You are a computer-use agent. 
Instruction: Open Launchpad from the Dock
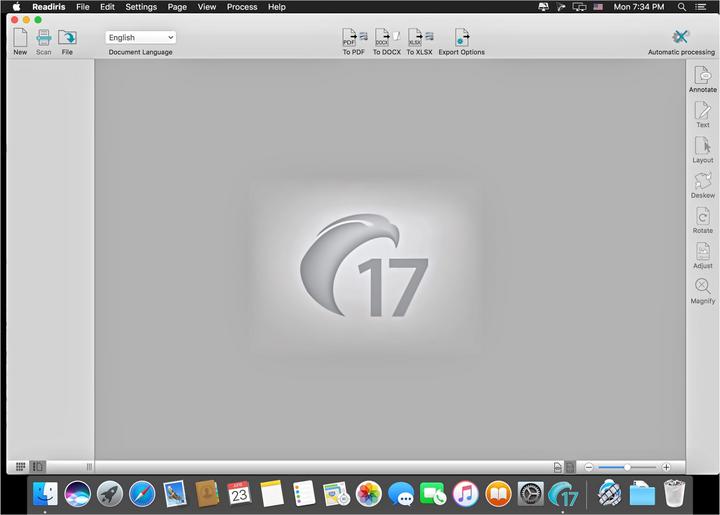(110, 494)
